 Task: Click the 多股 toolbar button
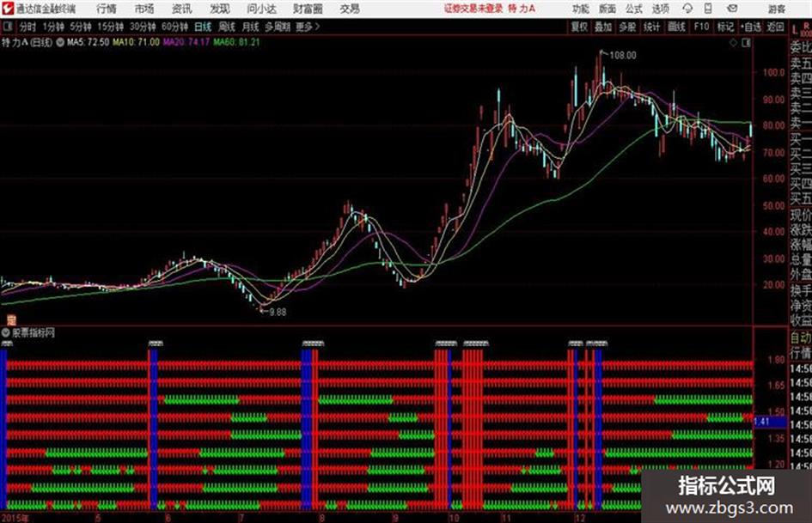(627, 27)
